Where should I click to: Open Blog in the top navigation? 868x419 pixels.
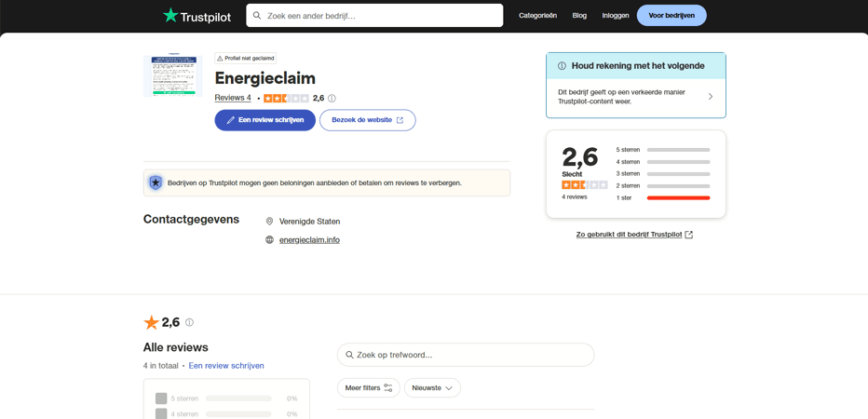[x=579, y=16]
